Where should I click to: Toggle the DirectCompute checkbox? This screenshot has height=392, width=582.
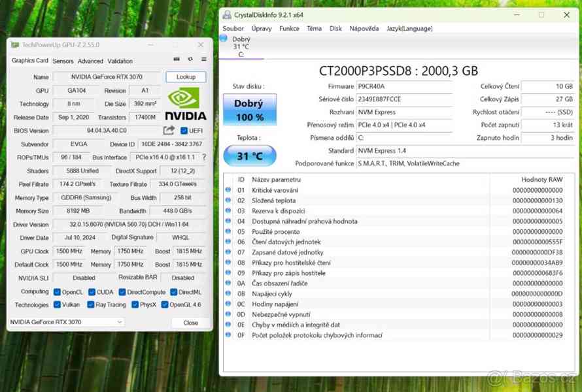(122, 292)
